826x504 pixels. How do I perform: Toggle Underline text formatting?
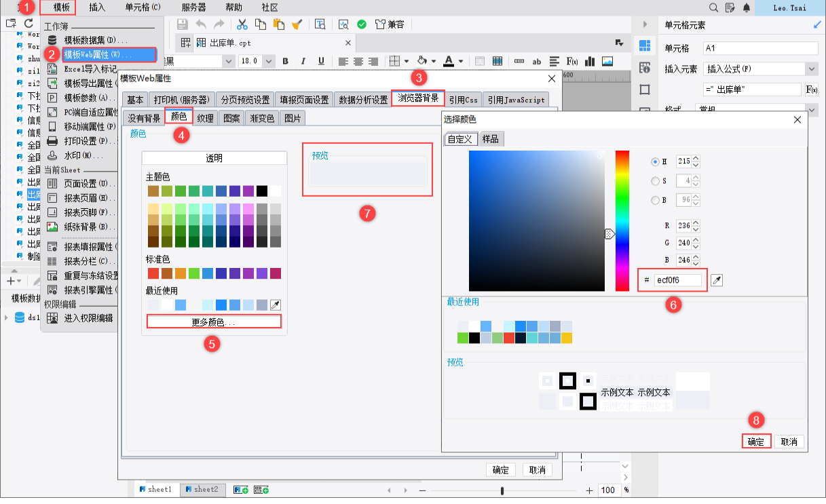click(x=321, y=61)
